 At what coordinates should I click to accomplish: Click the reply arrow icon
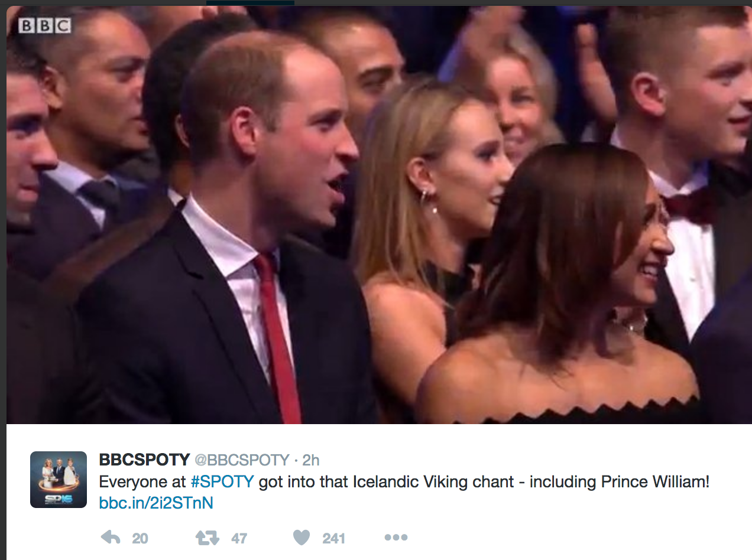[x=111, y=538]
